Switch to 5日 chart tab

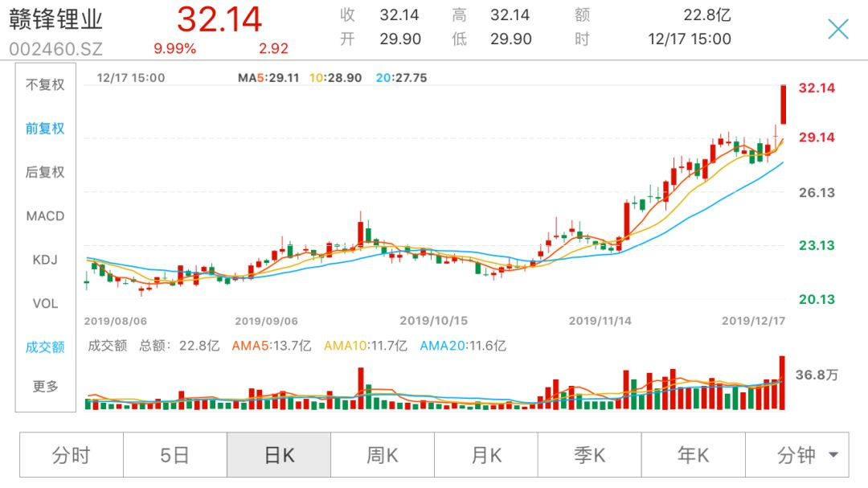tap(175, 455)
